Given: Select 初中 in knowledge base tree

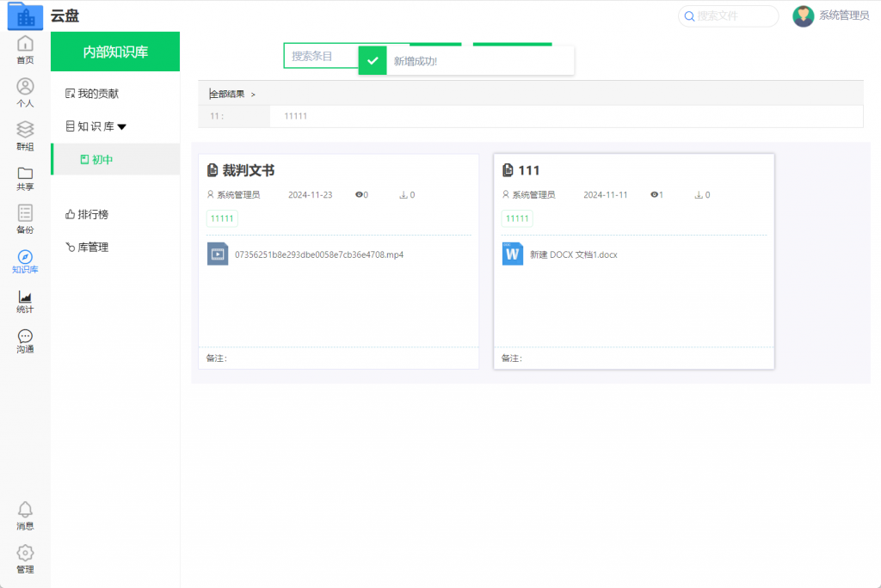Looking at the screenshot, I should tap(102, 159).
